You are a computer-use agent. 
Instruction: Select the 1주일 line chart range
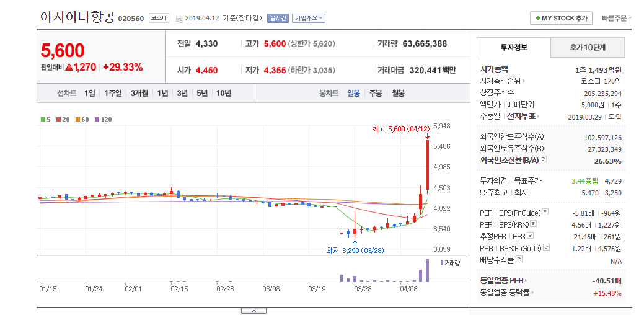click(113, 93)
